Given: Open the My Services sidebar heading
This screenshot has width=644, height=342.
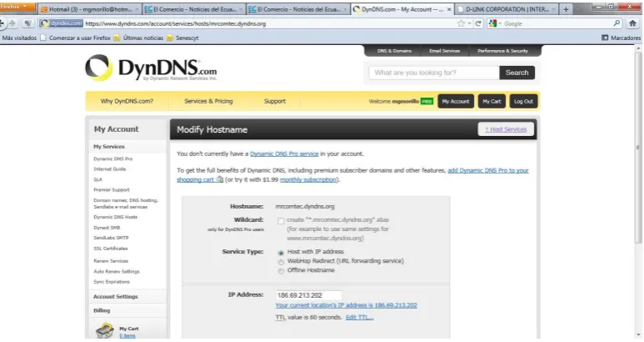Looking at the screenshot, I should 109,147.
